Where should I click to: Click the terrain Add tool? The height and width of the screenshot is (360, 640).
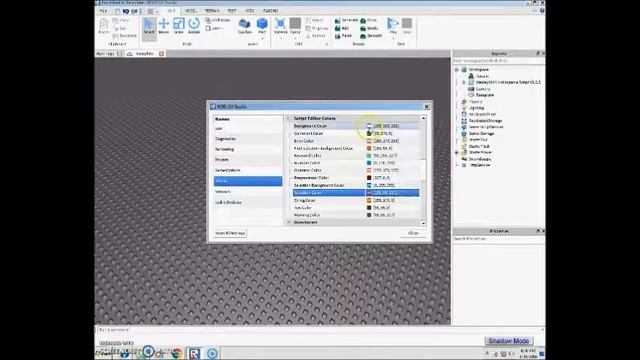[342, 28]
